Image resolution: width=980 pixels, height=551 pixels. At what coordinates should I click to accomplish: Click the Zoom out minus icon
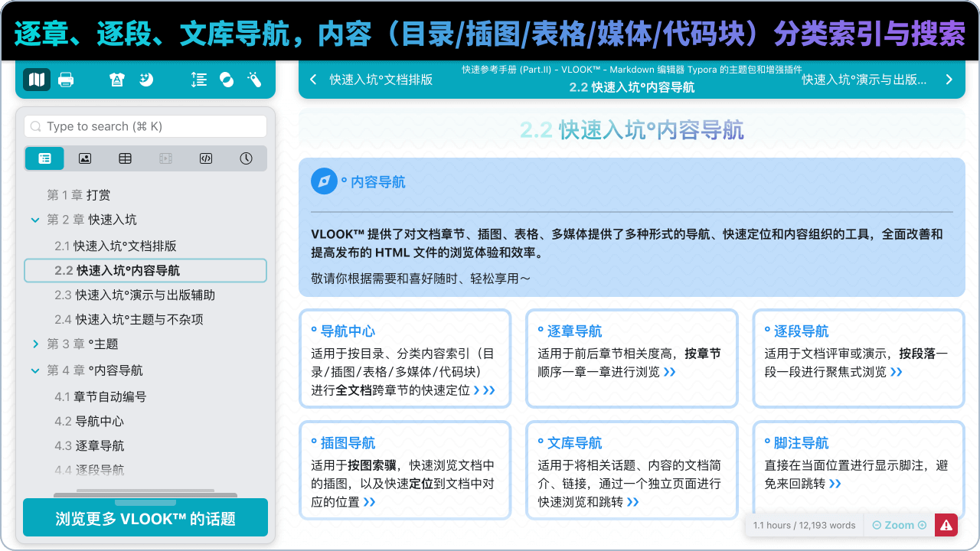click(877, 525)
